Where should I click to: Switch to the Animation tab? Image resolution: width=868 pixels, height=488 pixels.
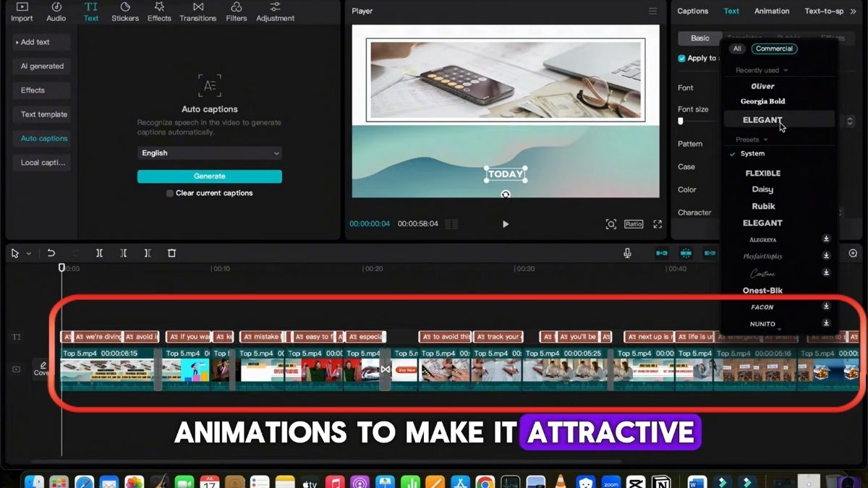pos(772,11)
